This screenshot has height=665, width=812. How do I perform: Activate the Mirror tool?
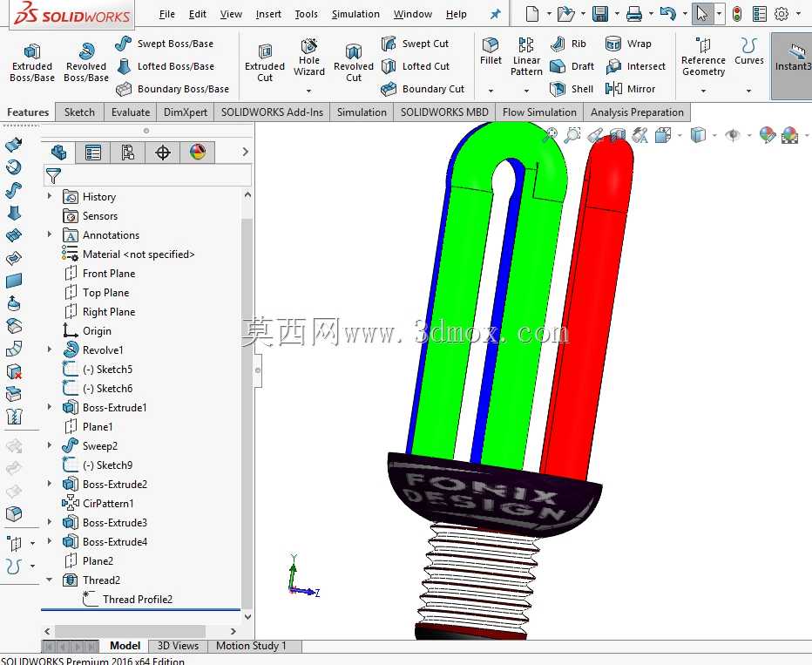coord(630,89)
